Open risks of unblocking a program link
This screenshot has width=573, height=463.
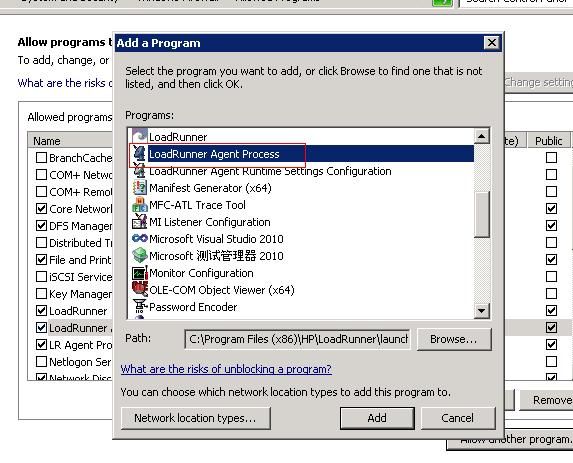(226, 369)
